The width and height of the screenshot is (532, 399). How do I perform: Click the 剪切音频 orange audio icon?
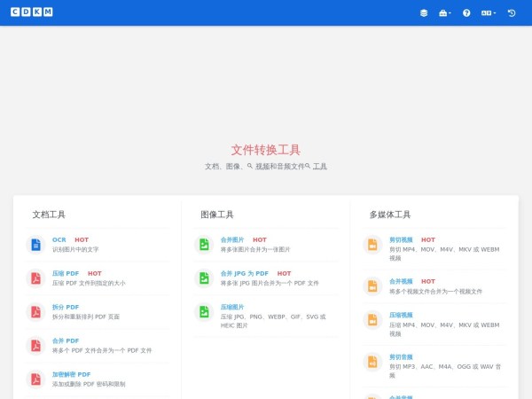tap(372, 362)
